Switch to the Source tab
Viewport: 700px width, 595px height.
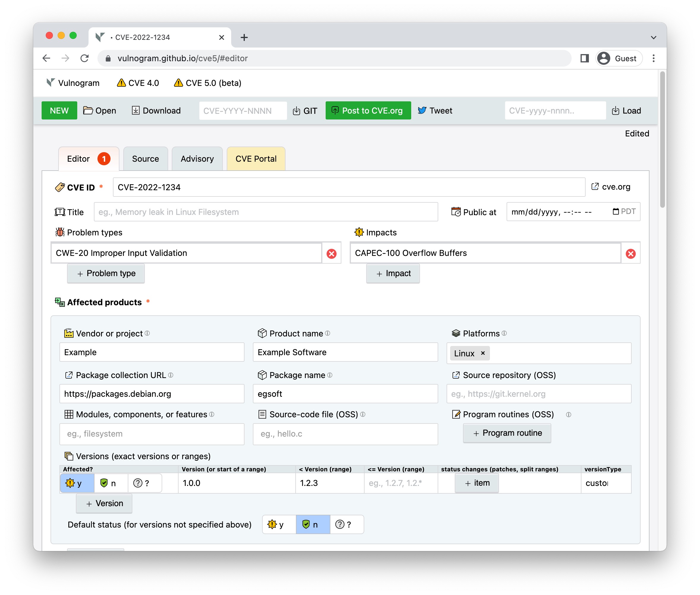click(145, 158)
